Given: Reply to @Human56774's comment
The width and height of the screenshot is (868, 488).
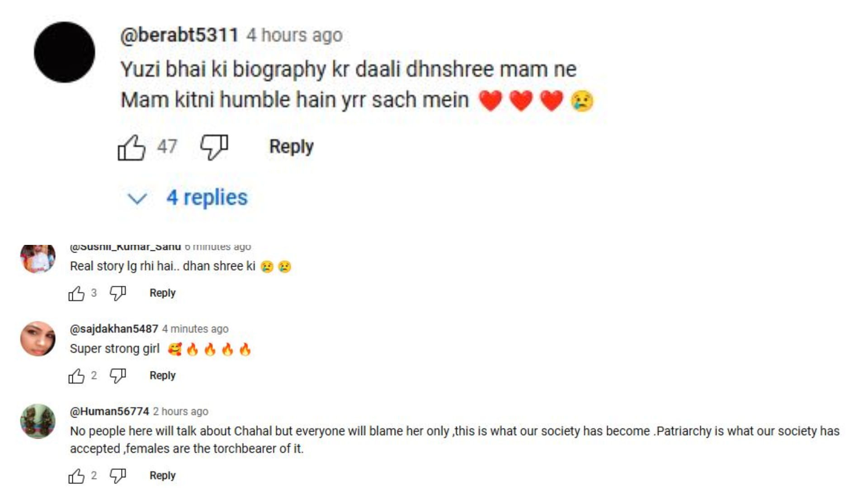Looking at the screenshot, I should coord(162,475).
